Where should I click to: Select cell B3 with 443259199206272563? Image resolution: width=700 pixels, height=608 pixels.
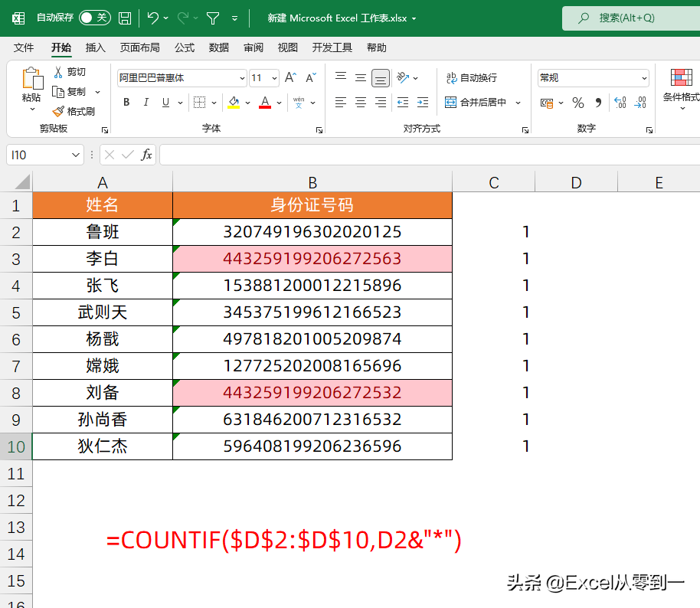point(312,259)
